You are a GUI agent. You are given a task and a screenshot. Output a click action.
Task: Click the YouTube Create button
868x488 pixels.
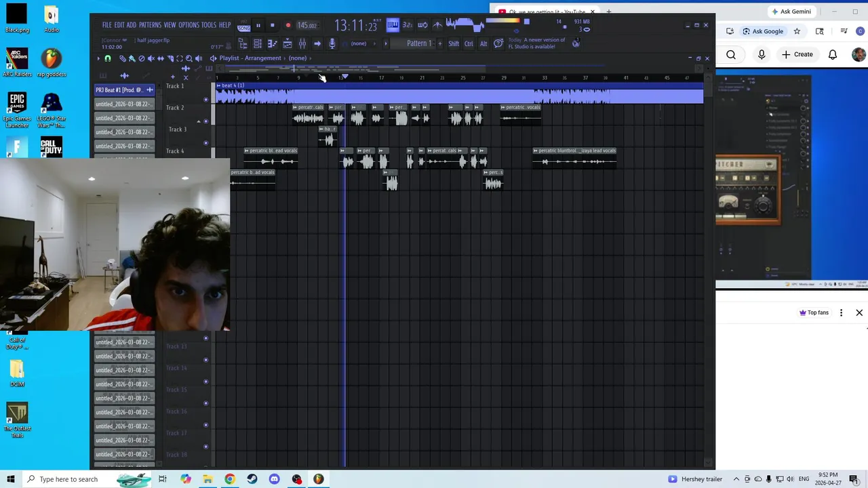[x=797, y=54]
